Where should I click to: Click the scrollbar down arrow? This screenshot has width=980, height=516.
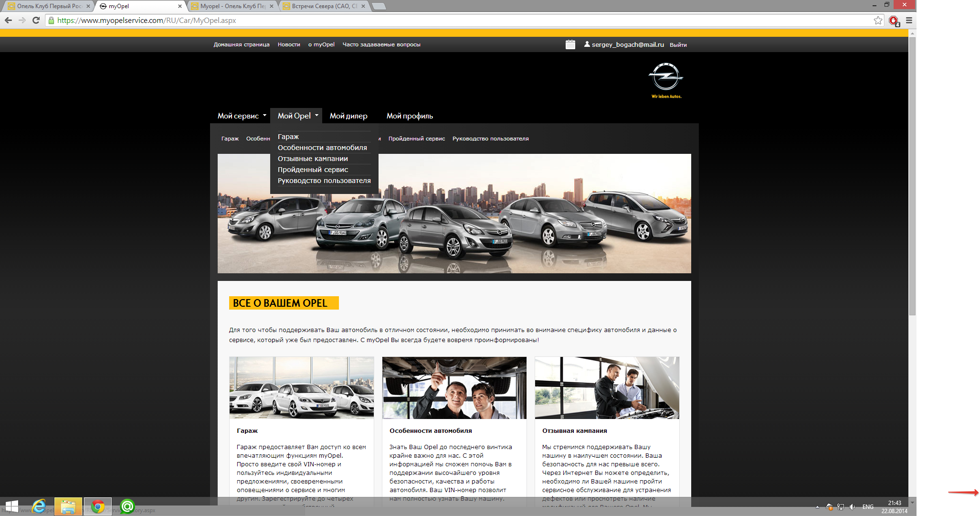(912, 503)
